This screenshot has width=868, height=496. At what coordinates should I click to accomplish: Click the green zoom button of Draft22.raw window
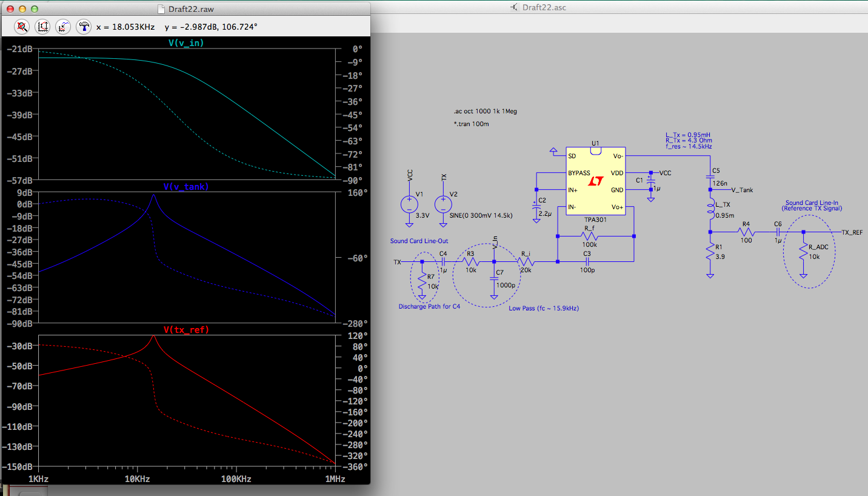35,9
